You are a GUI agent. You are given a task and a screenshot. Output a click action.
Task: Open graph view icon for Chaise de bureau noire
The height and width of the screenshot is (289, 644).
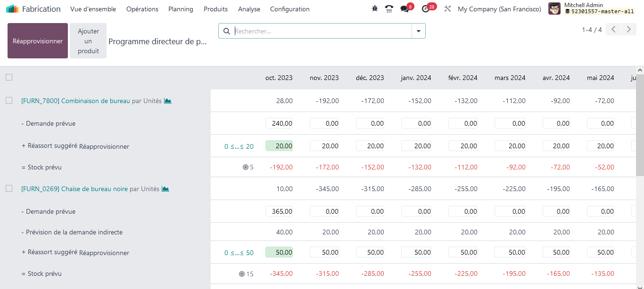(165, 188)
